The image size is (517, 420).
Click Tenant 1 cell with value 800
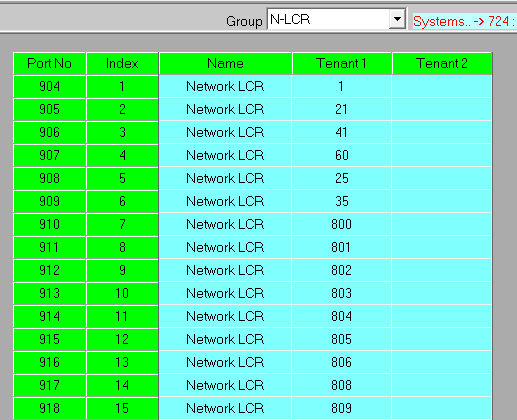(x=342, y=224)
